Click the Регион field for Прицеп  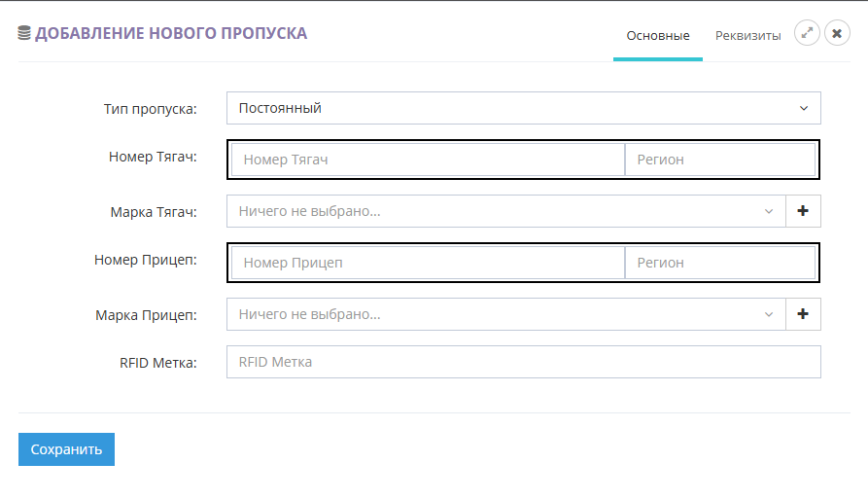pyautogui.click(x=719, y=263)
